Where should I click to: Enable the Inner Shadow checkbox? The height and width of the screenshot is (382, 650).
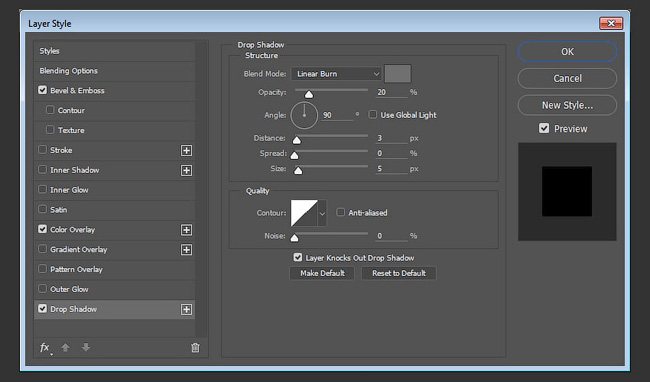[x=42, y=169]
